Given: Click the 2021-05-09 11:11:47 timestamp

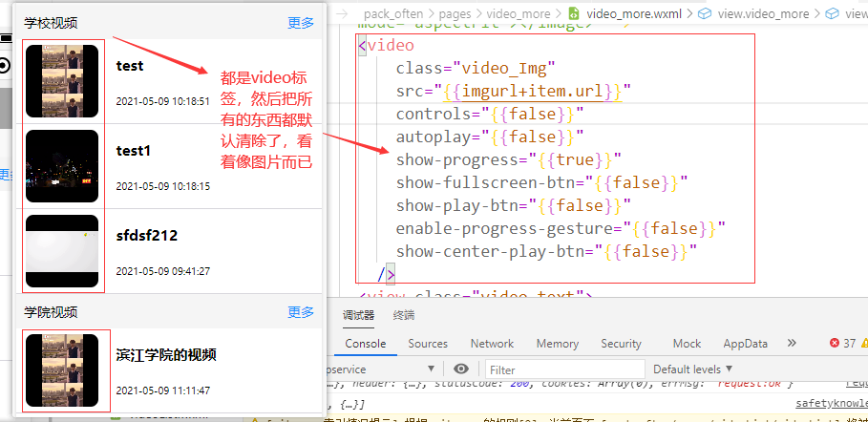Looking at the screenshot, I should coord(162,390).
